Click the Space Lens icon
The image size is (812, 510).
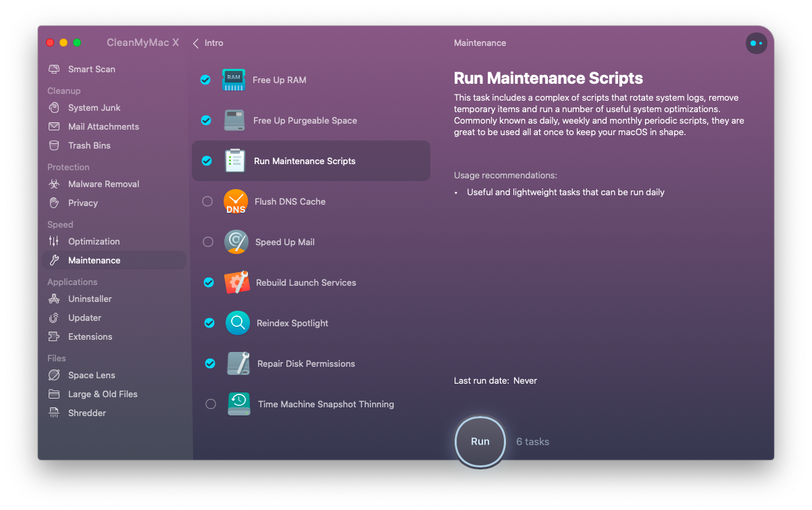click(x=53, y=375)
